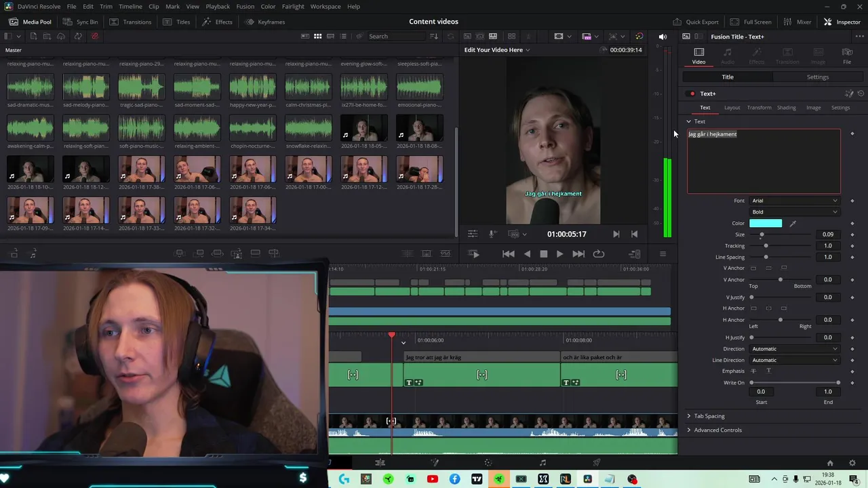Click the Stop playback button

[x=543, y=253]
